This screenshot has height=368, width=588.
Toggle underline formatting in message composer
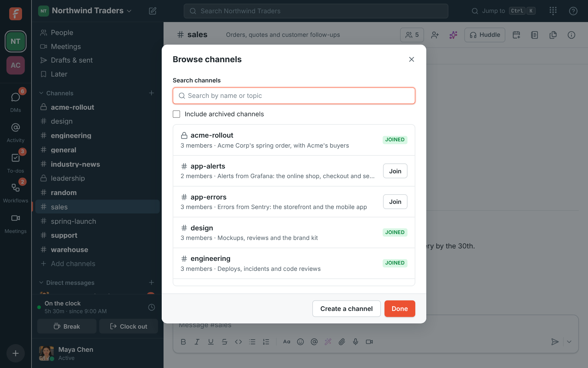coord(211,342)
